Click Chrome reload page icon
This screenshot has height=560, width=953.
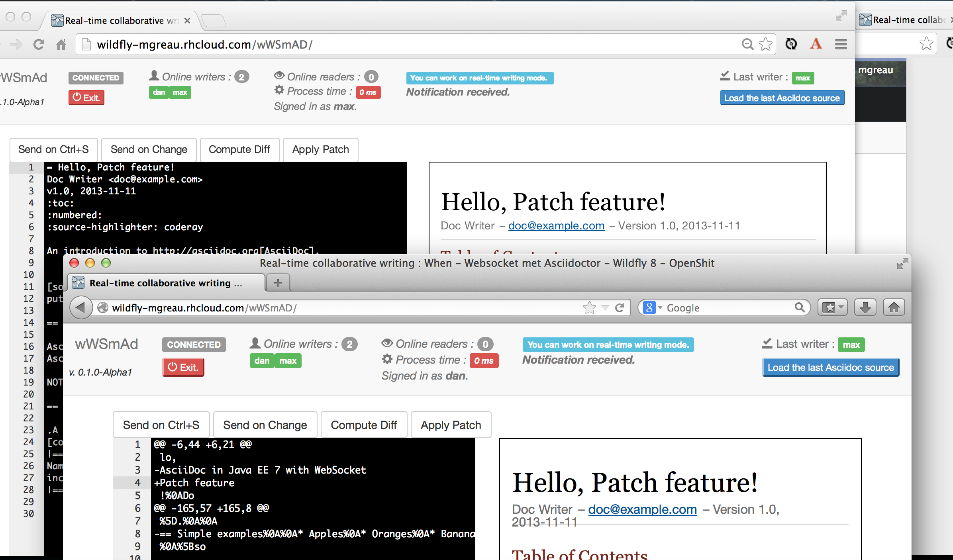click(39, 44)
